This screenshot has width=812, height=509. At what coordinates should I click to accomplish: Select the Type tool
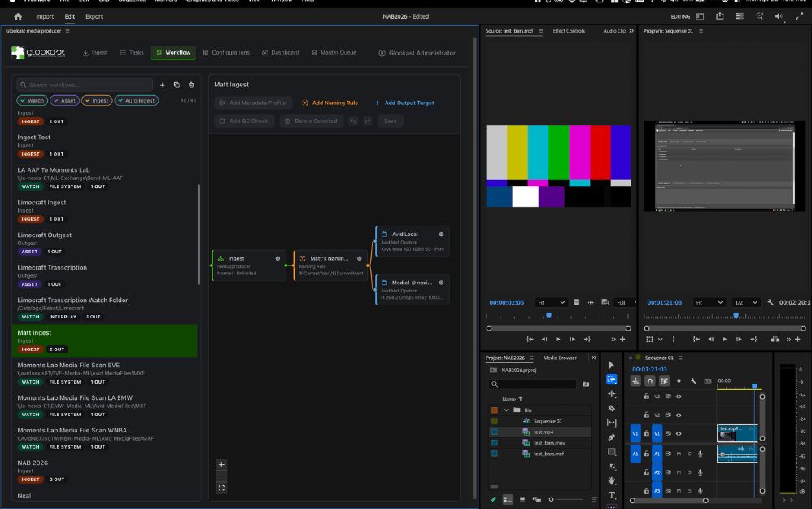click(612, 495)
